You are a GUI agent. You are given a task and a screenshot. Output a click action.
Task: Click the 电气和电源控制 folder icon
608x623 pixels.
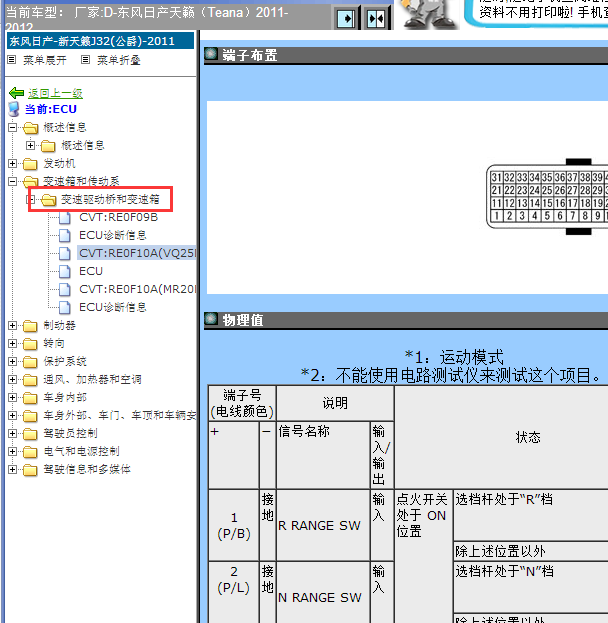pos(30,452)
